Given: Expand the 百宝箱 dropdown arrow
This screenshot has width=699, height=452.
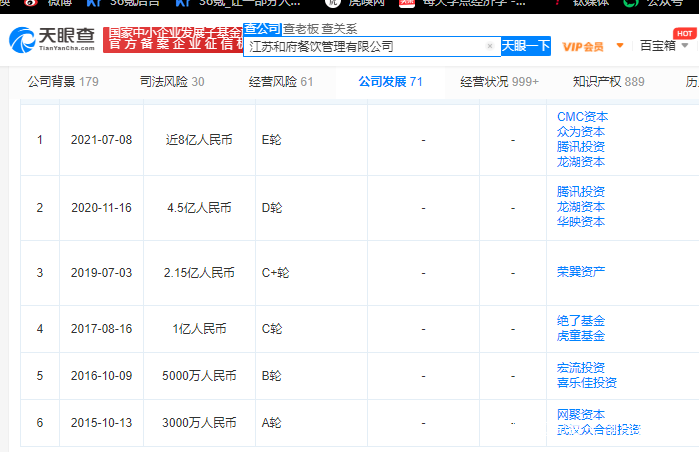Looking at the screenshot, I should (685, 45).
